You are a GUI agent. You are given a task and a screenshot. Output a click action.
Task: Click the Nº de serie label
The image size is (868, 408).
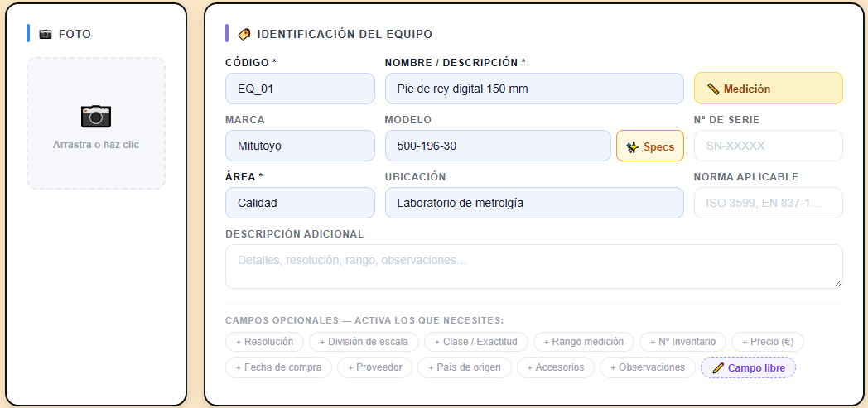[727, 120]
